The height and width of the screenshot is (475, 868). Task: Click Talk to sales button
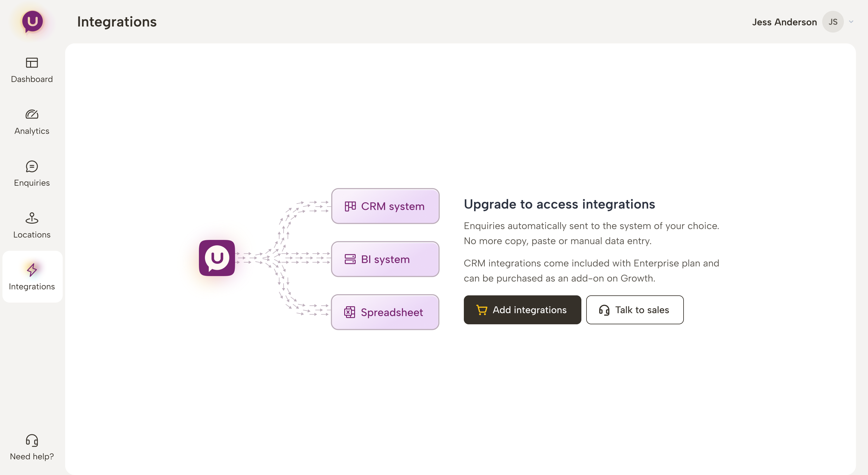(x=635, y=310)
